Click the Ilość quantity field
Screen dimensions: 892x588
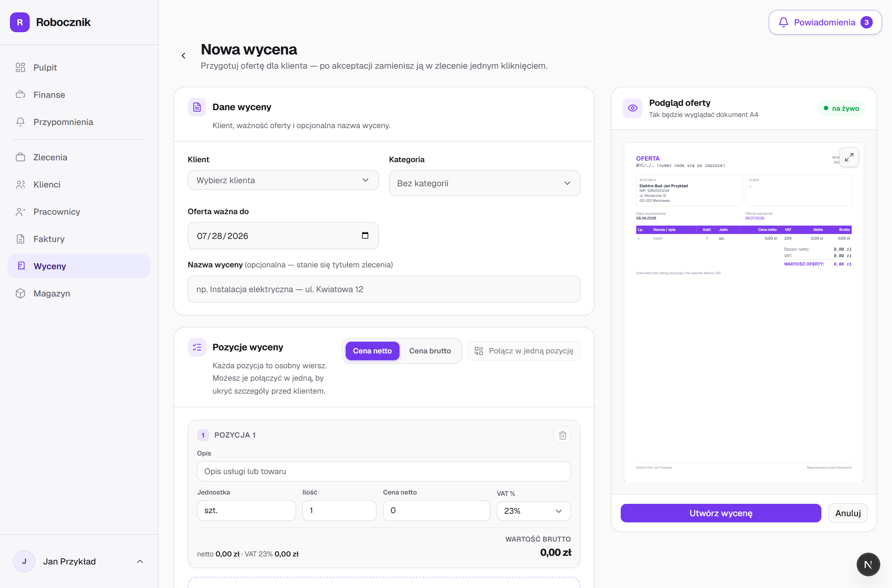(339, 510)
